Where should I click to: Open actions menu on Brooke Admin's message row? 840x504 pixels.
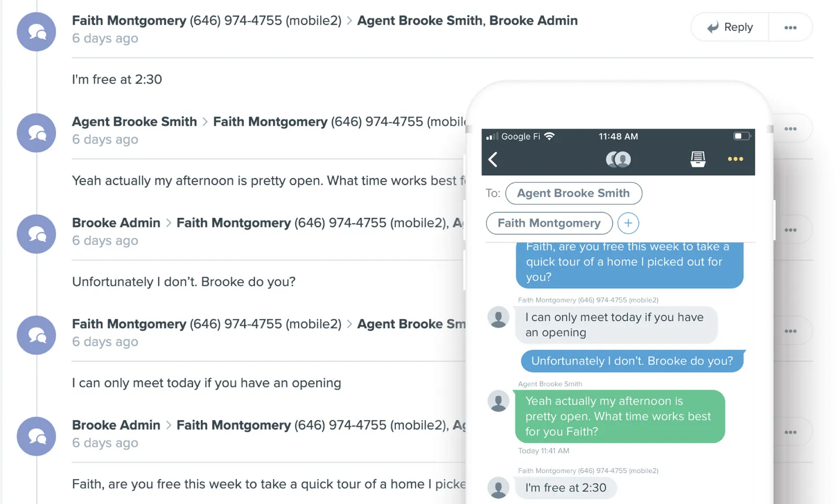[790, 229]
